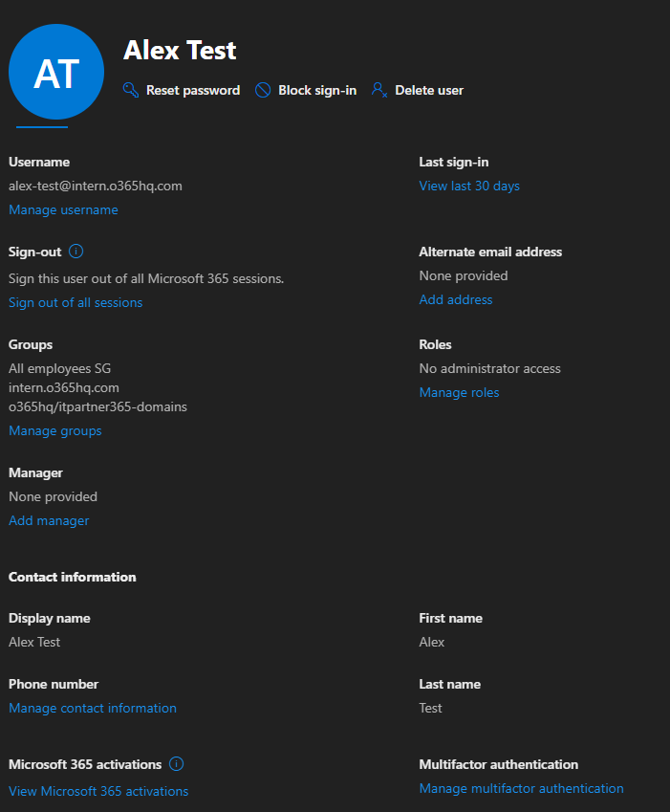The height and width of the screenshot is (812, 670).
Task: Click the Block sign-in circle icon
Action: click(x=263, y=90)
